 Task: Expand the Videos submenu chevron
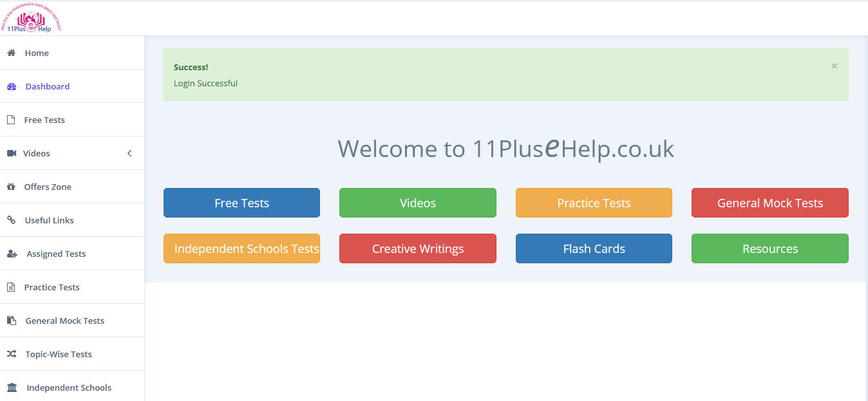pyautogui.click(x=129, y=153)
